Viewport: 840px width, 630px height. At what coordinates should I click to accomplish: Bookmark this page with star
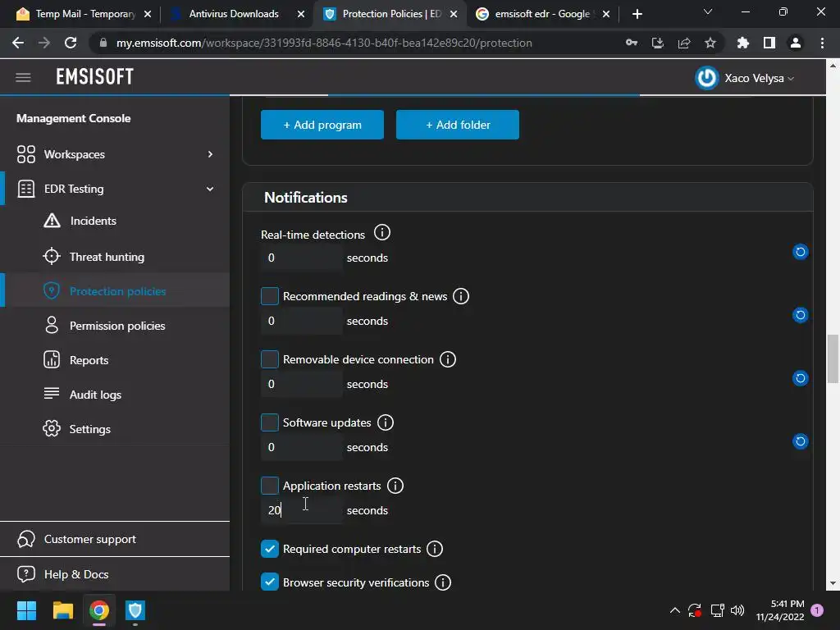(710, 43)
